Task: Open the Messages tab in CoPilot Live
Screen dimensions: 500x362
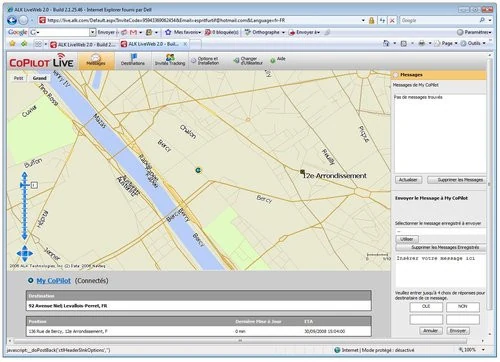Action: tap(96, 61)
